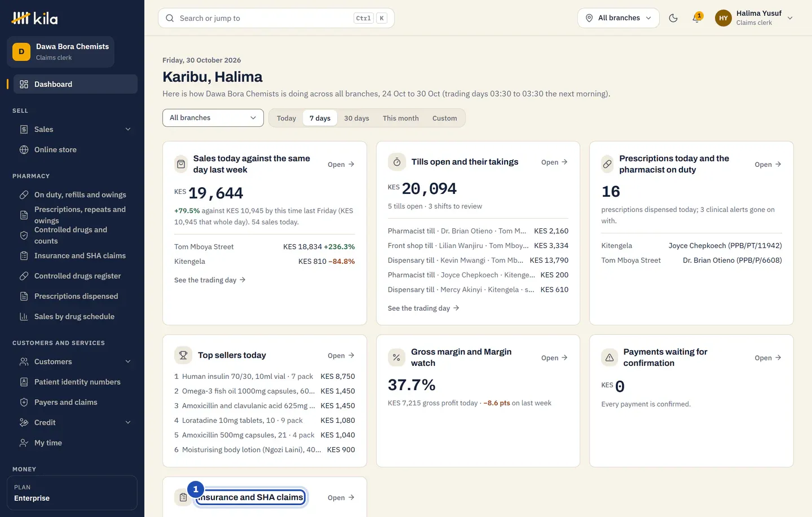The image size is (812, 517).
Task: Go to On duty, refills and owings
Action: tap(76, 195)
